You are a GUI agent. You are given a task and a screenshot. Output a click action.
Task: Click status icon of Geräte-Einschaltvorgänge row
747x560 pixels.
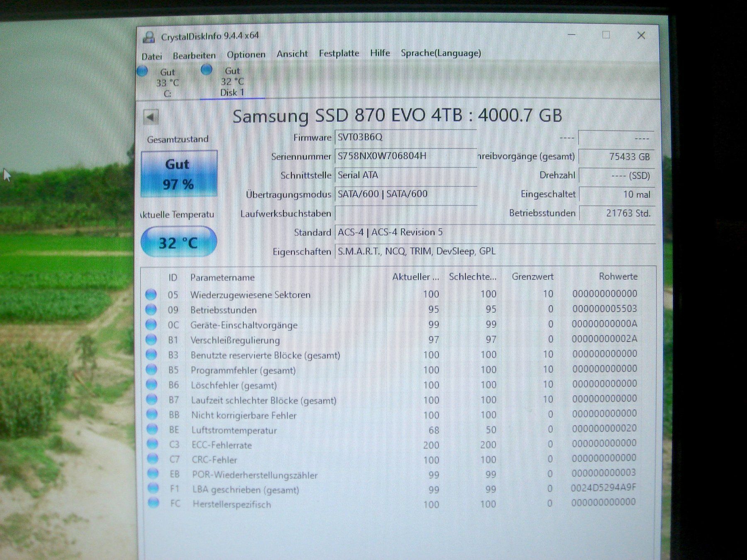(151, 324)
